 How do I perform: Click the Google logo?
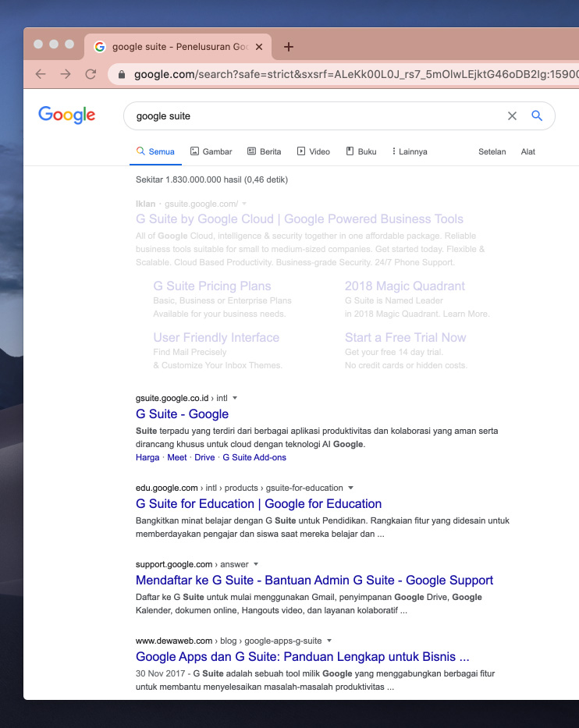(x=67, y=115)
